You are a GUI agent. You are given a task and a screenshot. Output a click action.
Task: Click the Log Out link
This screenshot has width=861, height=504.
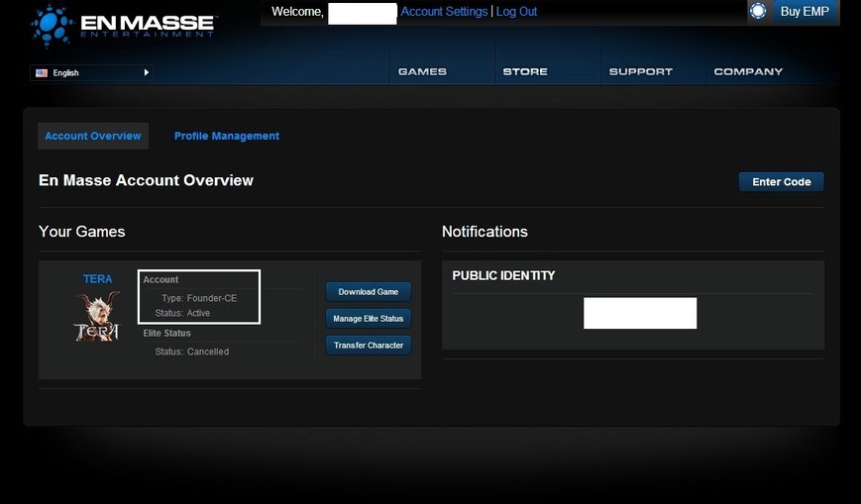pyautogui.click(x=516, y=12)
